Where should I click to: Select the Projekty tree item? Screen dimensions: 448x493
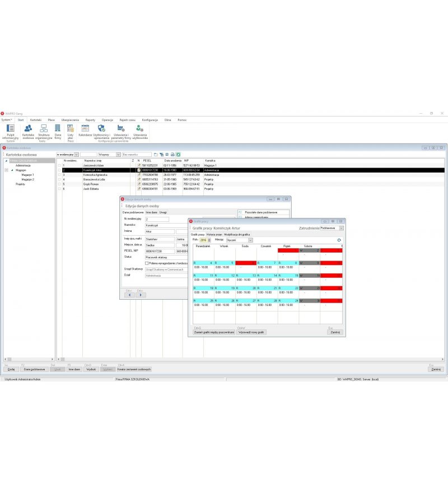point(20,184)
